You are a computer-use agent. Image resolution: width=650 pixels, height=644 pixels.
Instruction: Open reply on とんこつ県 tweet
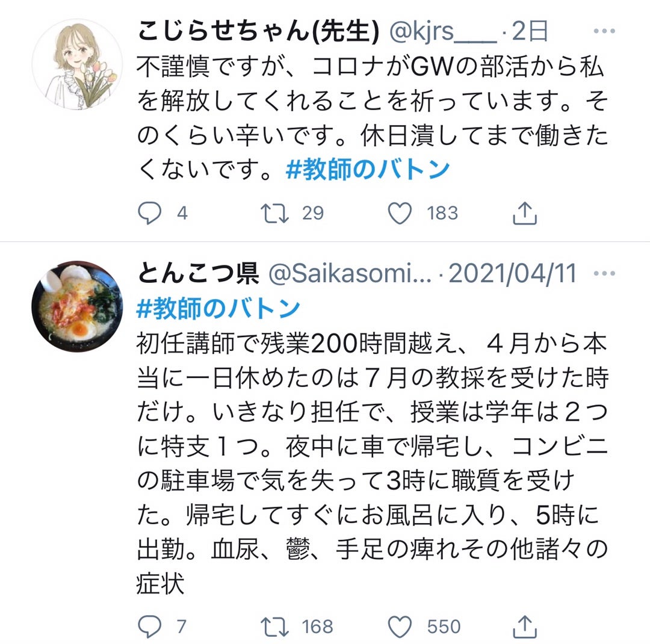(149, 626)
